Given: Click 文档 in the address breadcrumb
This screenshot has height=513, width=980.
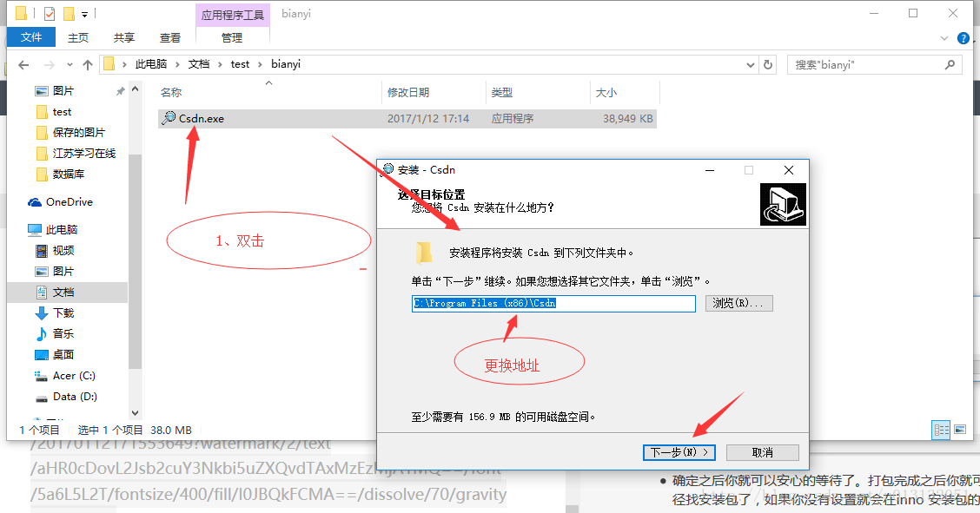Looking at the screenshot, I should tap(199, 64).
